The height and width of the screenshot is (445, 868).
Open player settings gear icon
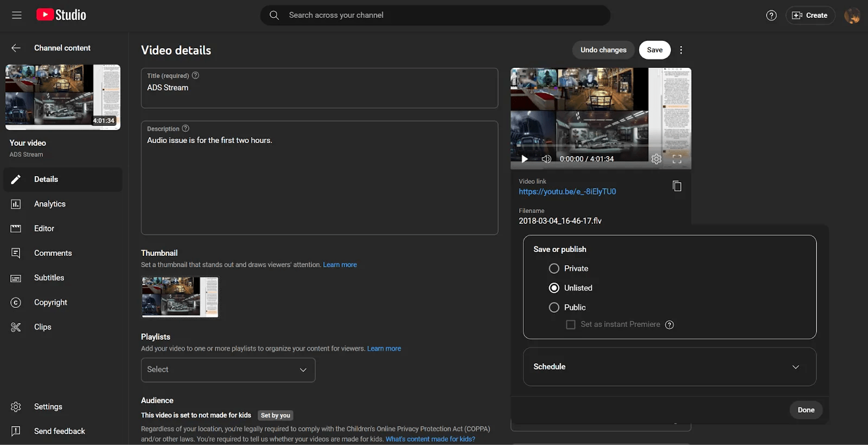656,159
